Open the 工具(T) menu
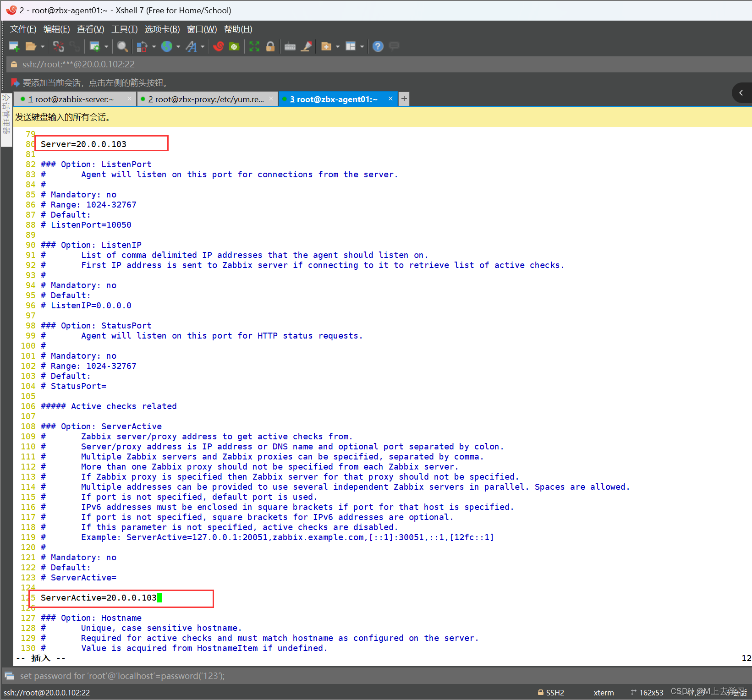The image size is (752, 700). click(x=125, y=29)
